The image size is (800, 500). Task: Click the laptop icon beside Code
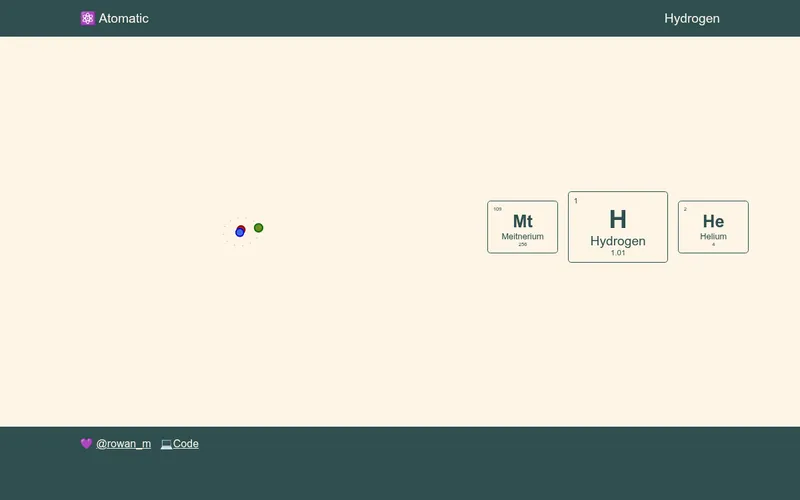click(x=166, y=444)
